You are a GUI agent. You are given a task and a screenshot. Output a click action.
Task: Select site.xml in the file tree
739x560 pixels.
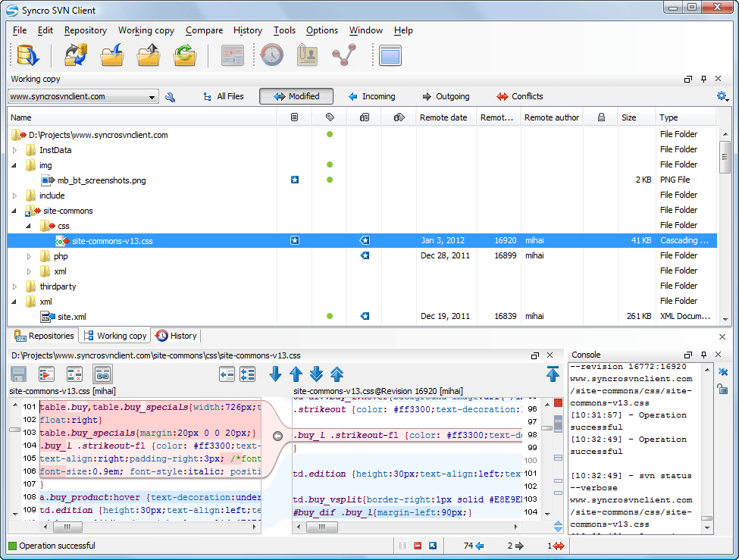pos(72,317)
